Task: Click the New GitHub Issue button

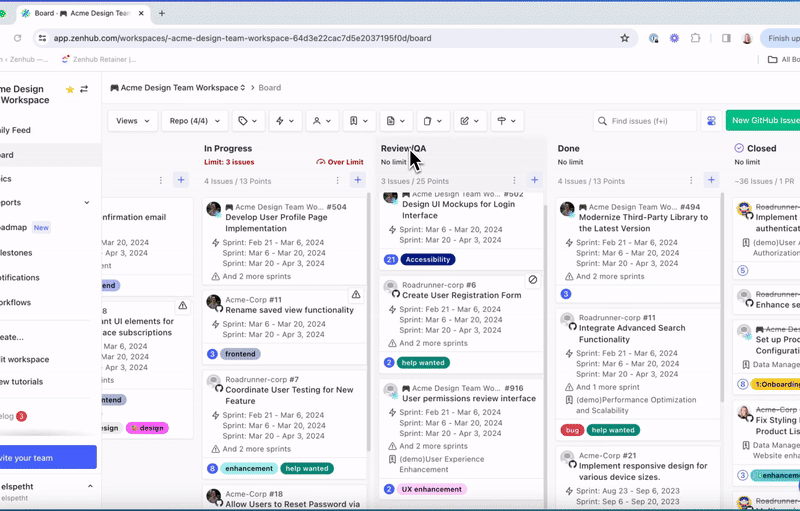Action: (x=763, y=120)
